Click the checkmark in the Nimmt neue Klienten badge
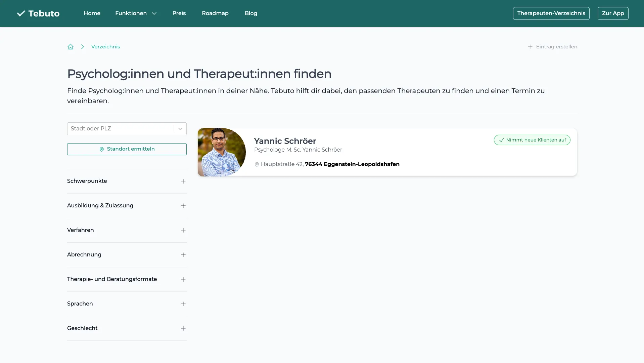644x363 pixels. click(x=501, y=140)
